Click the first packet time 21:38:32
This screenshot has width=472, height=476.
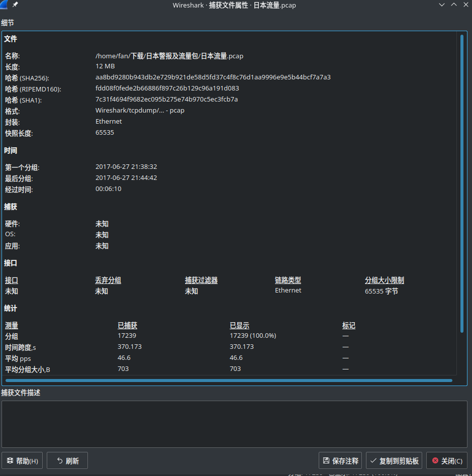click(x=126, y=167)
